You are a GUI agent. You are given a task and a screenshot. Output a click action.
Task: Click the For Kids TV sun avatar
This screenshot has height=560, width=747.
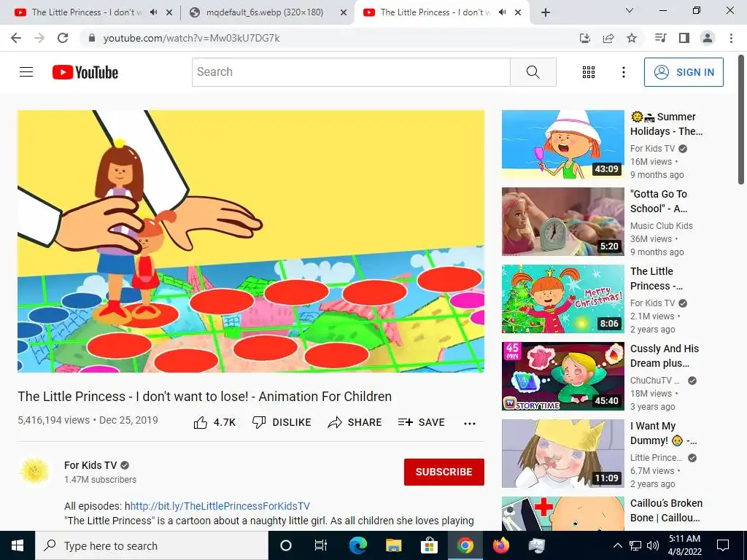click(35, 472)
